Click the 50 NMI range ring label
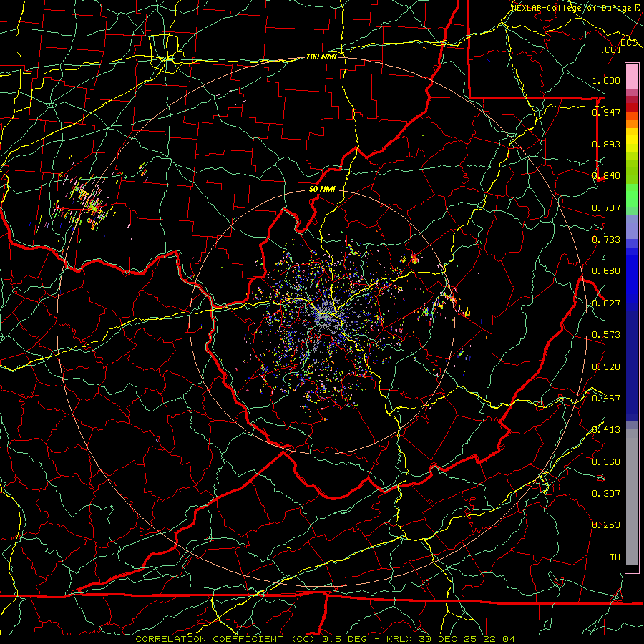This screenshot has width=644, height=644. pyautogui.click(x=322, y=190)
